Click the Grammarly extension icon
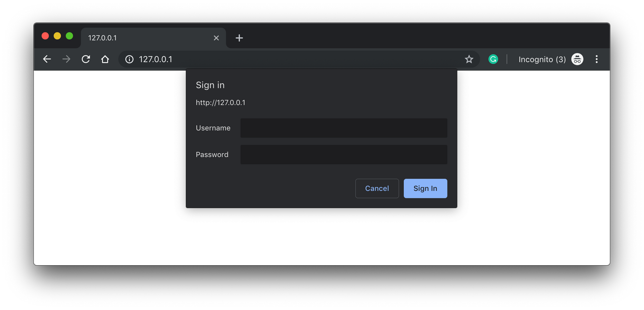644x310 pixels. tap(493, 59)
